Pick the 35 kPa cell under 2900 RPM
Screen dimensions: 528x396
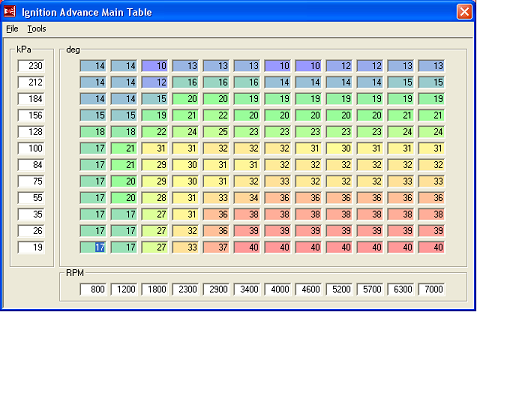(217, 214)
